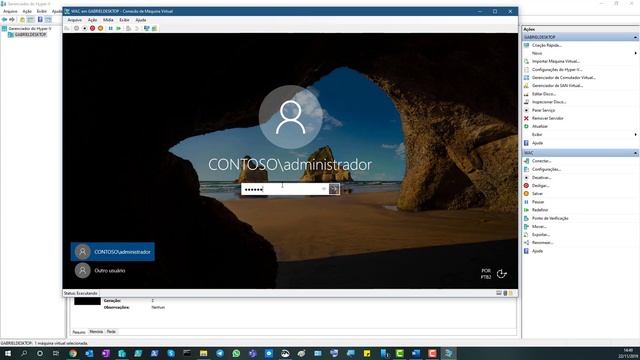
Task: Click the Checkpoint toolbar icon
Action: coord(129,29)
